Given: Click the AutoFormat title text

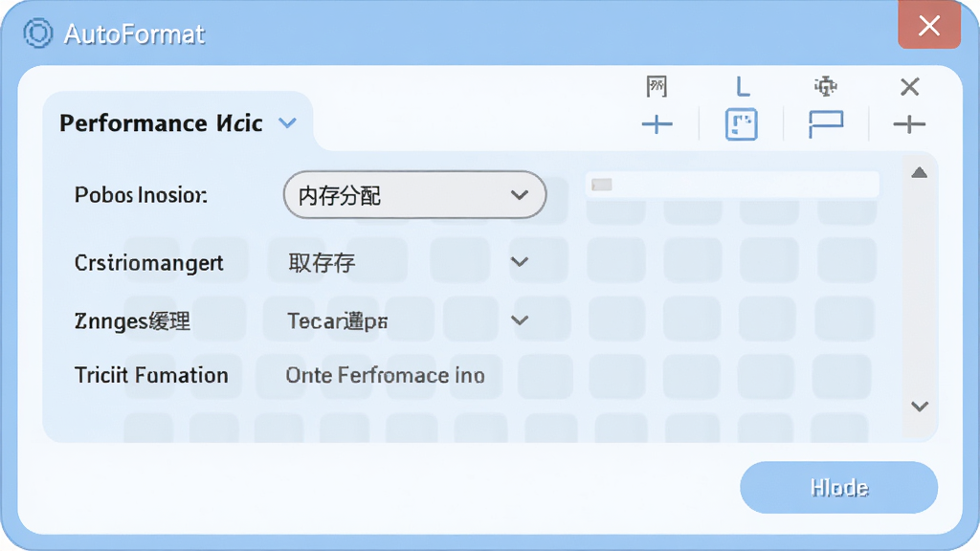Looking at the screenshot, I should point(134,33).
